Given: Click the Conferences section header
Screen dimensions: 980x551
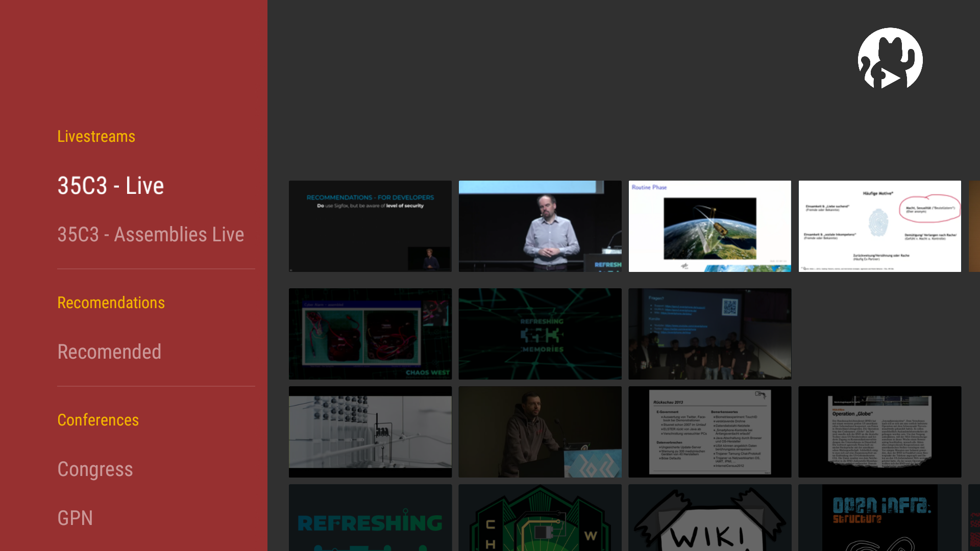Looking at the screenshot, I should [98, 420].
